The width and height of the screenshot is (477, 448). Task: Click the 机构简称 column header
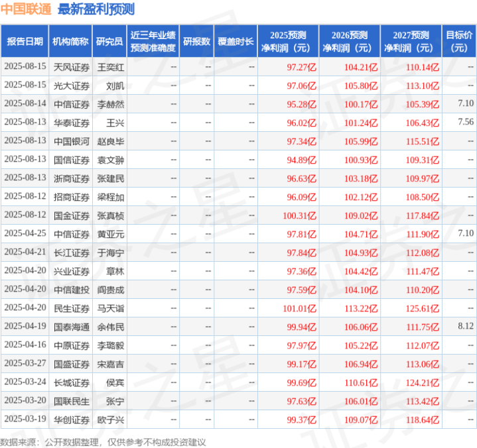click(70, 41)
